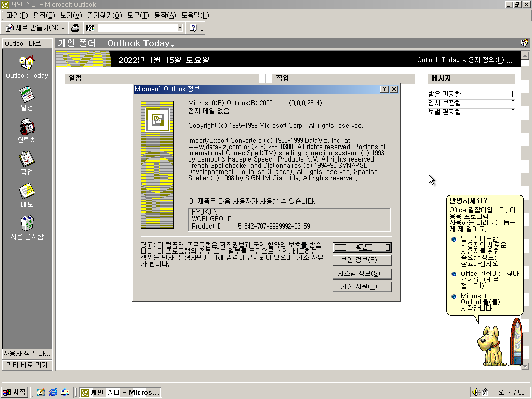Screen dimensions: 532x399
Task: Click the Outlook title bar system menu icon
Action: (5, 5)
